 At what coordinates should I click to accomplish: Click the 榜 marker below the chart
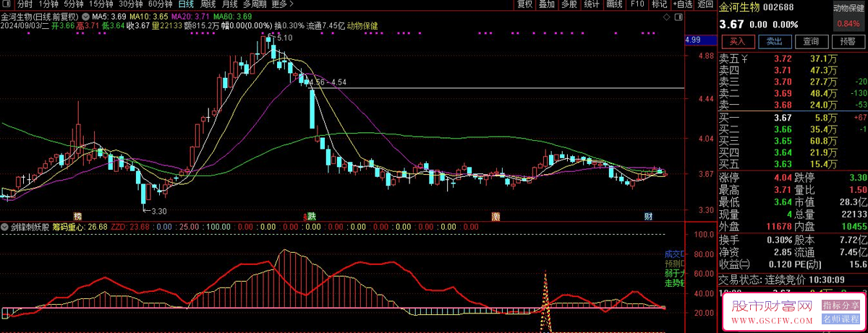[77, 216]
